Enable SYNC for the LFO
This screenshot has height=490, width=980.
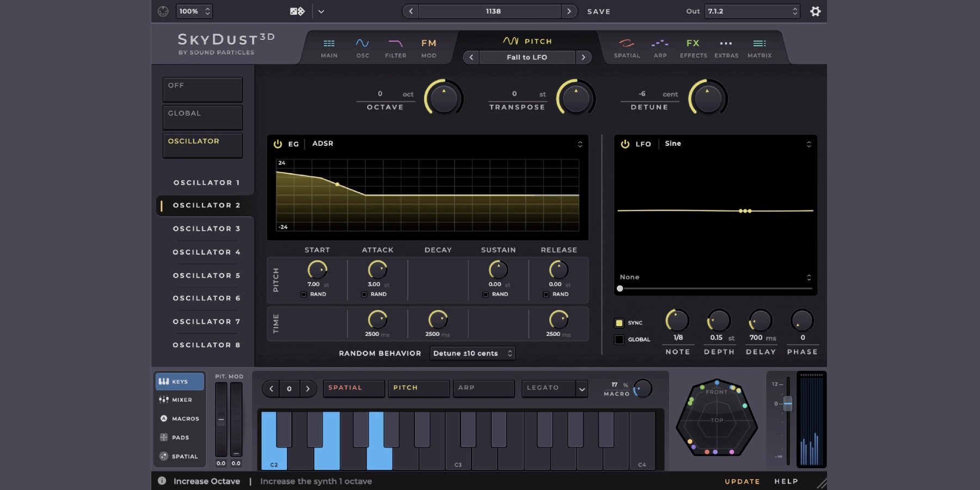(x=619, y=323)
